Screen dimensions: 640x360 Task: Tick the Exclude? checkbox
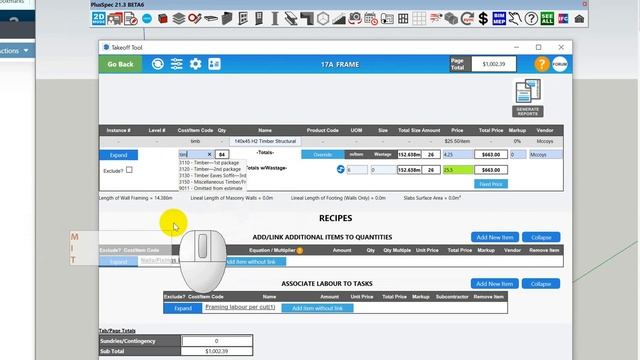click(129, 170)
